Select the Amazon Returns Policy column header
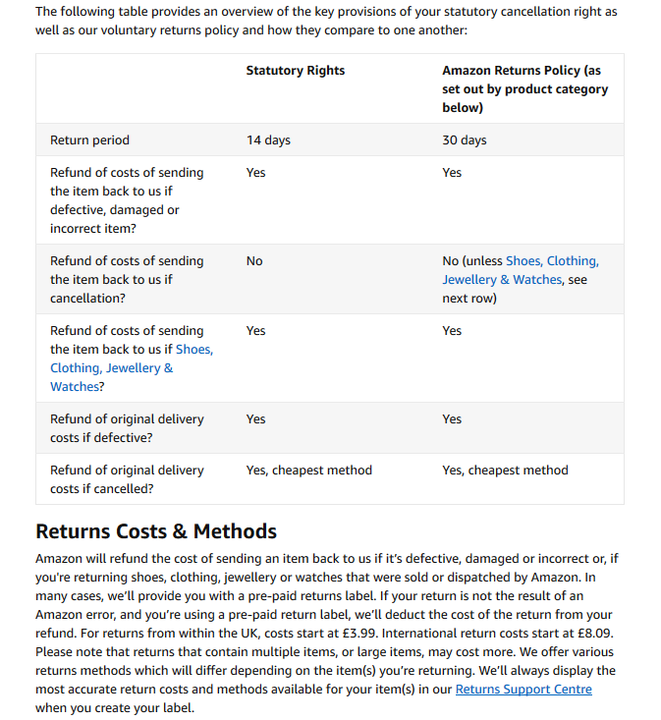The height and width of the screenshot is (720, 661). (x=525, y=89)
